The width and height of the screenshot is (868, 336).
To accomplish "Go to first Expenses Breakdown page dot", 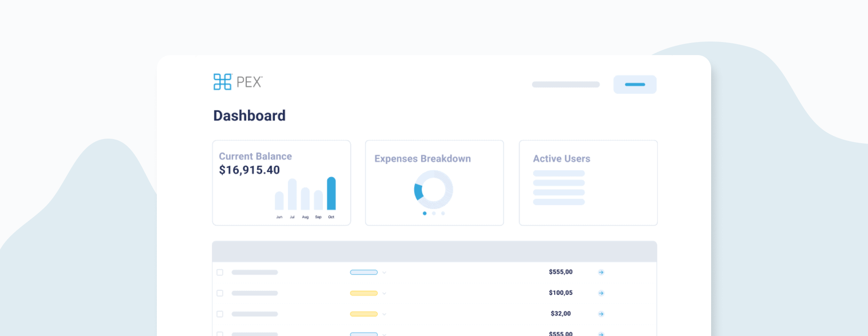I will point(425,213).
